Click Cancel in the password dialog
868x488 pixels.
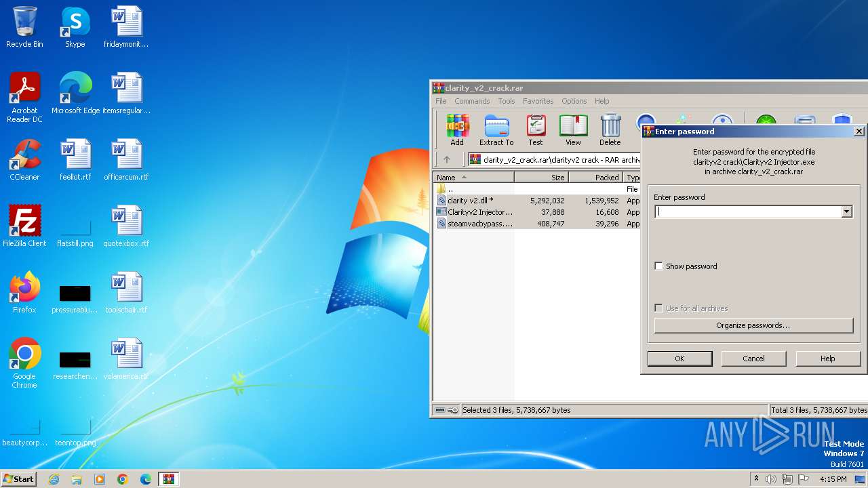point(753,359)
